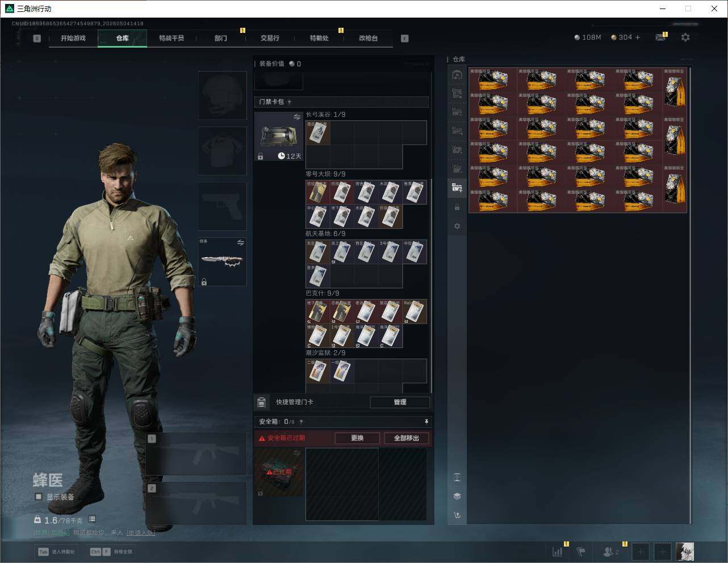The image size is (728, 563).
Task: Toggle the 显示装备 checkbox
Action: click(39, 497)
